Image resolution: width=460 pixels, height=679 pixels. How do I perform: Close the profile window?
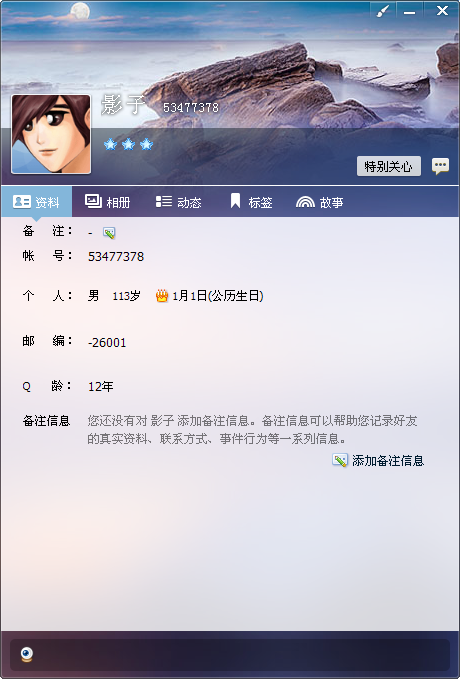(442, 11)
